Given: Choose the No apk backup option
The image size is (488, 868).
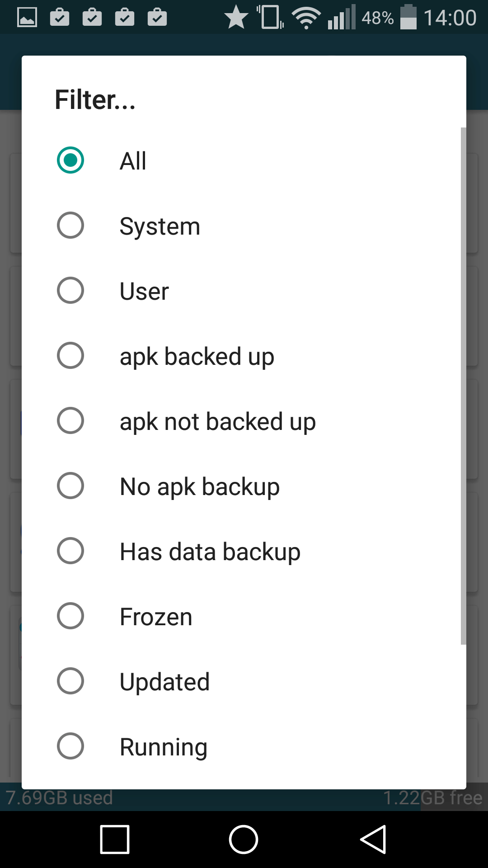Looking at the screenshot, I should click(70, 486).
